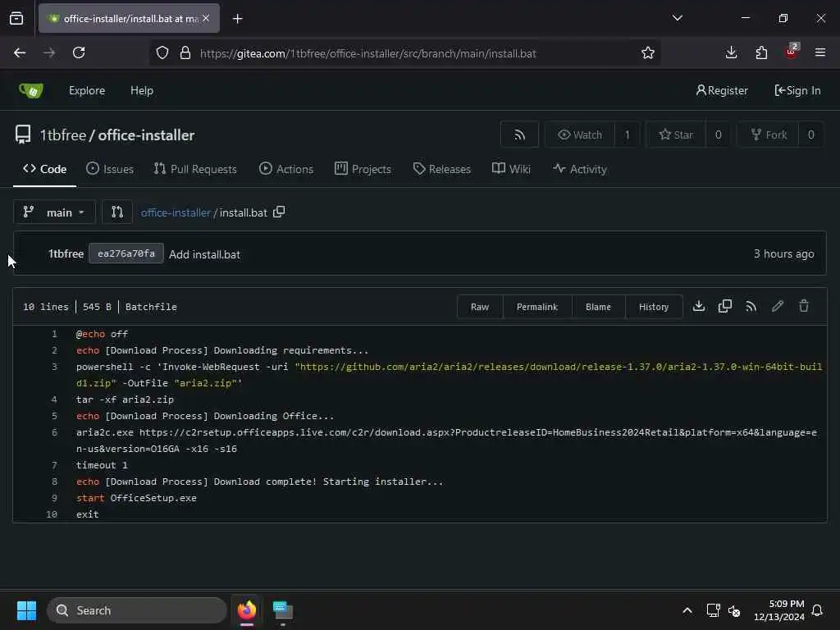Open commit ea276a70fa
This screenshot has width=840, height=630.
(126, 253)
